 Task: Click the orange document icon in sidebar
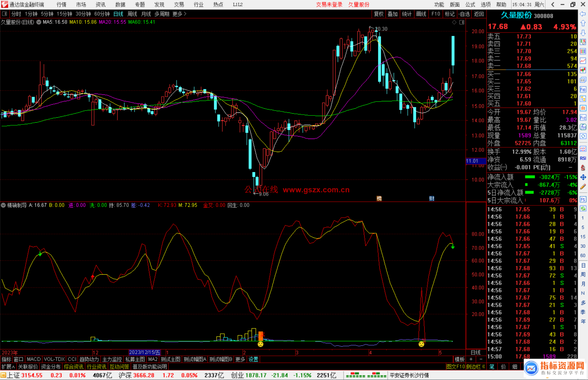click(583, 108)
